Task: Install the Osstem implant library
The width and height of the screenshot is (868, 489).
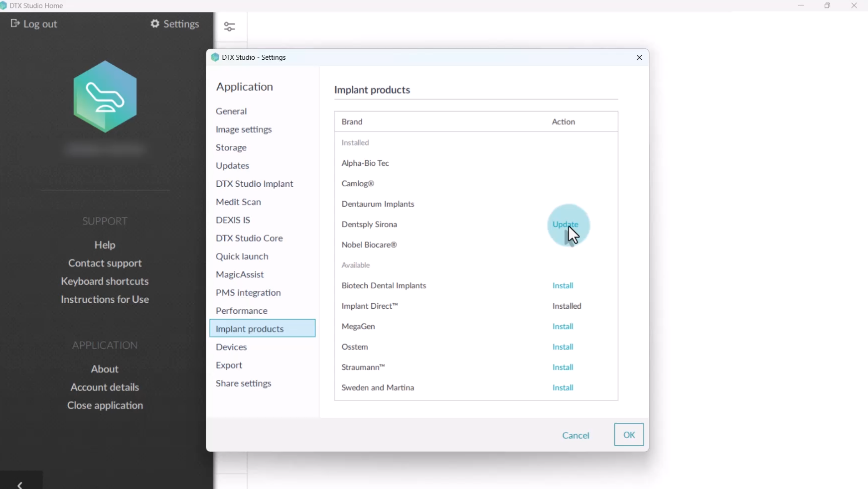Action: click(x=563, y=347)
